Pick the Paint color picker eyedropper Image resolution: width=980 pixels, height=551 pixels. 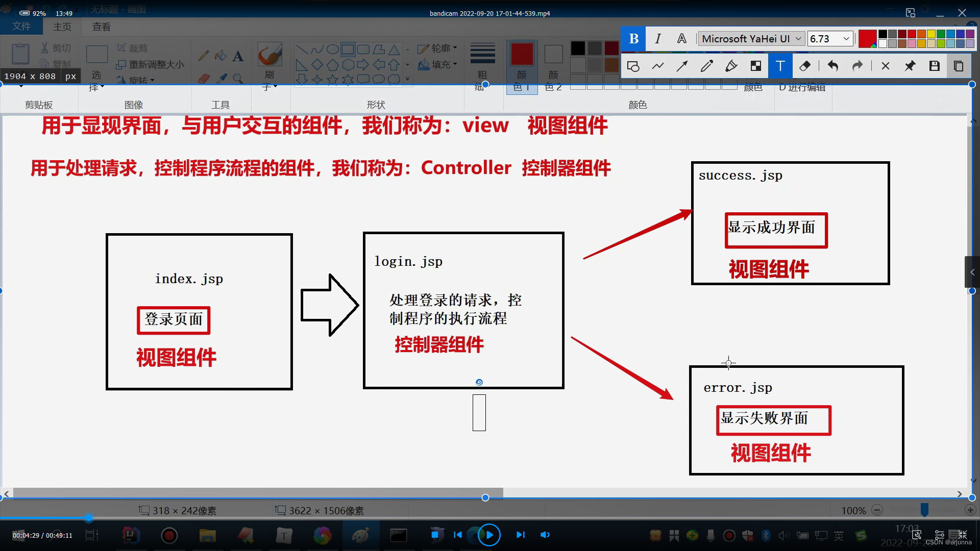pyautogui.click(x=221, y=78)
